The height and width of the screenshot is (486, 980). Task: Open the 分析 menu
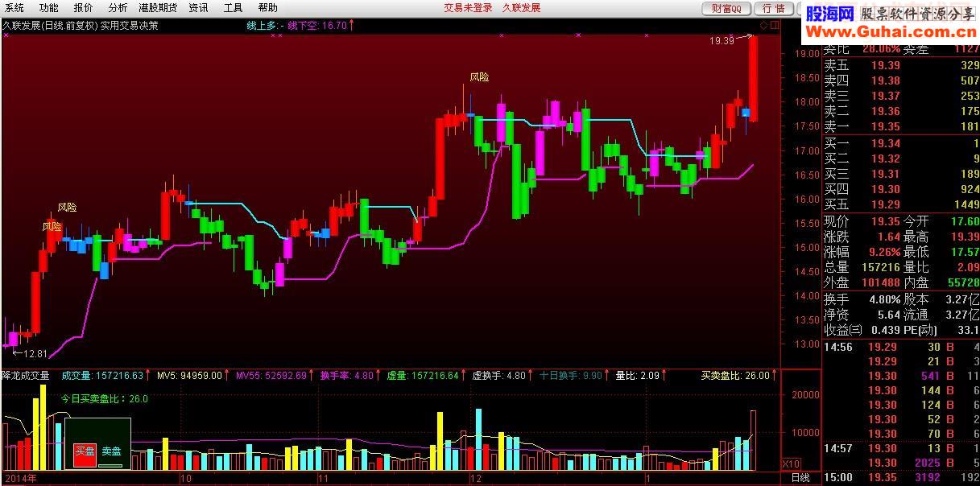(x=118, y=8)
